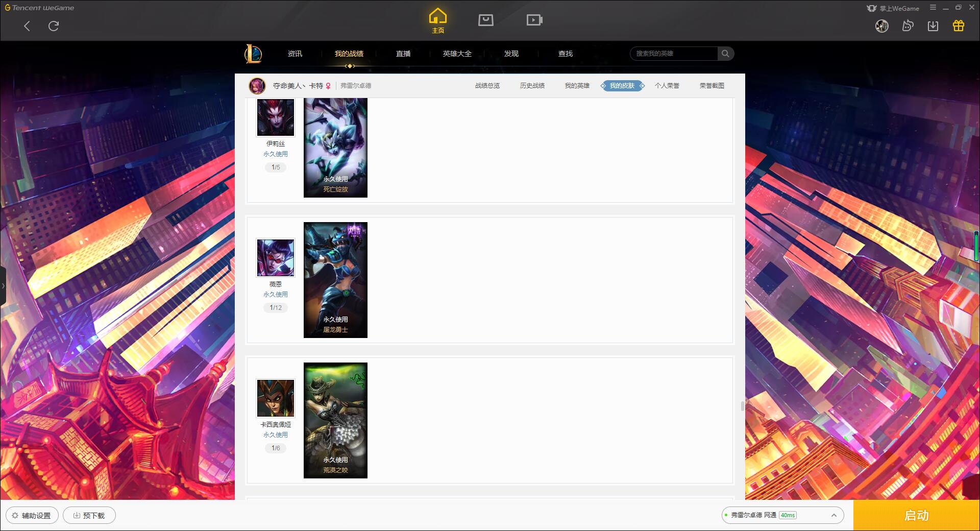The image size is (980, 531).
Task: Open 荣誉截图 sub-tab
Action: tap(712, 86)
